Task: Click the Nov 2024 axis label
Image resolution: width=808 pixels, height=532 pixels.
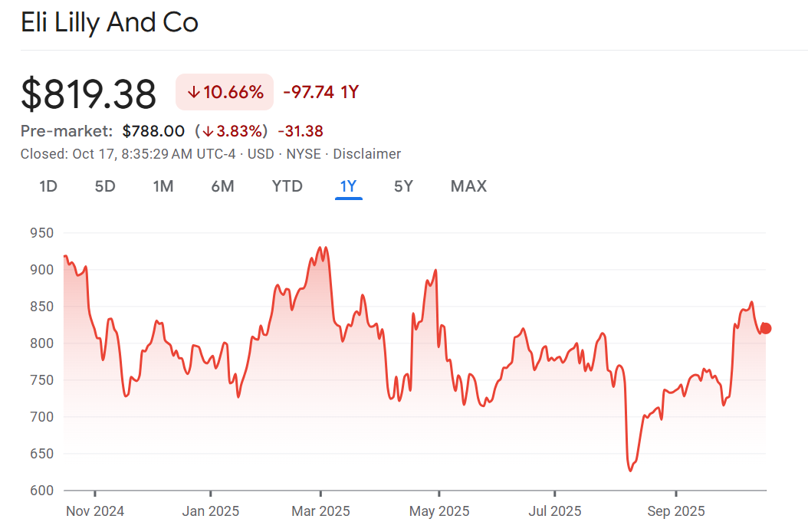Action: tap(95, 511)
